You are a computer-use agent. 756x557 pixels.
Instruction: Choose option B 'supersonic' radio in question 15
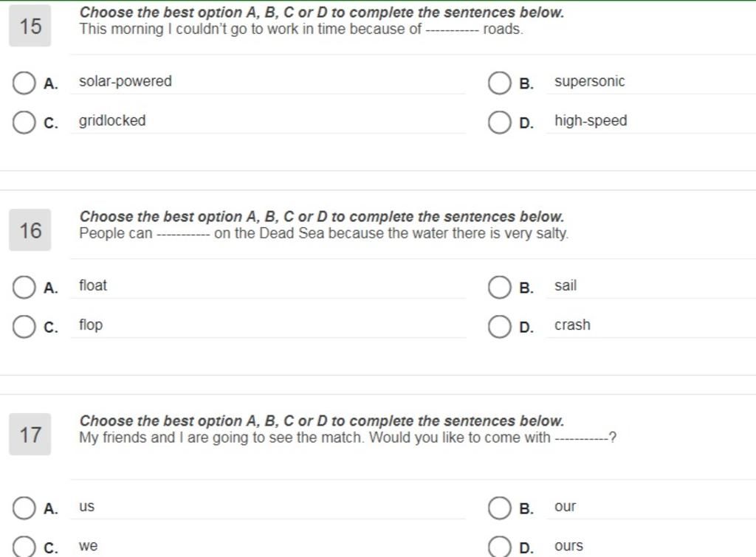click(x=500, y=83)
